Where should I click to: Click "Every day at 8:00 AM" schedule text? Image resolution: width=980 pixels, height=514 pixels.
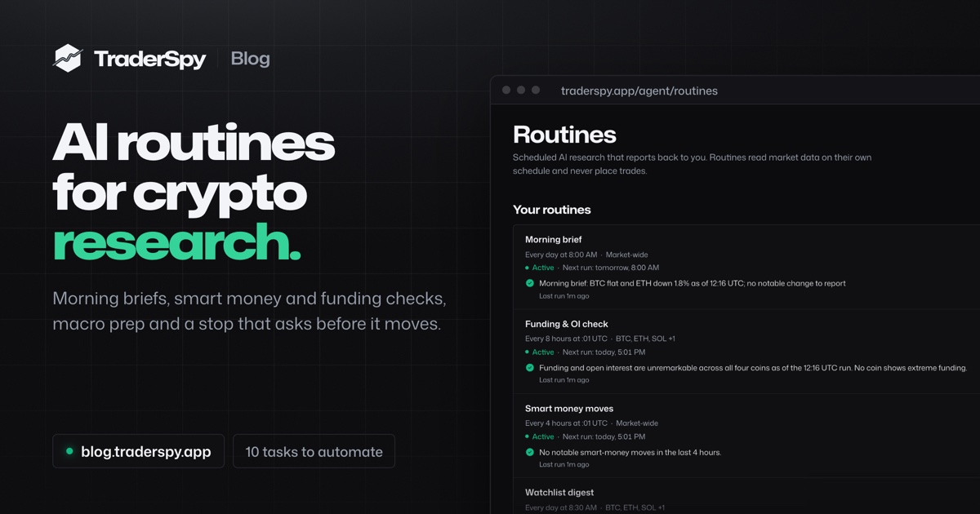coord(561,255)
